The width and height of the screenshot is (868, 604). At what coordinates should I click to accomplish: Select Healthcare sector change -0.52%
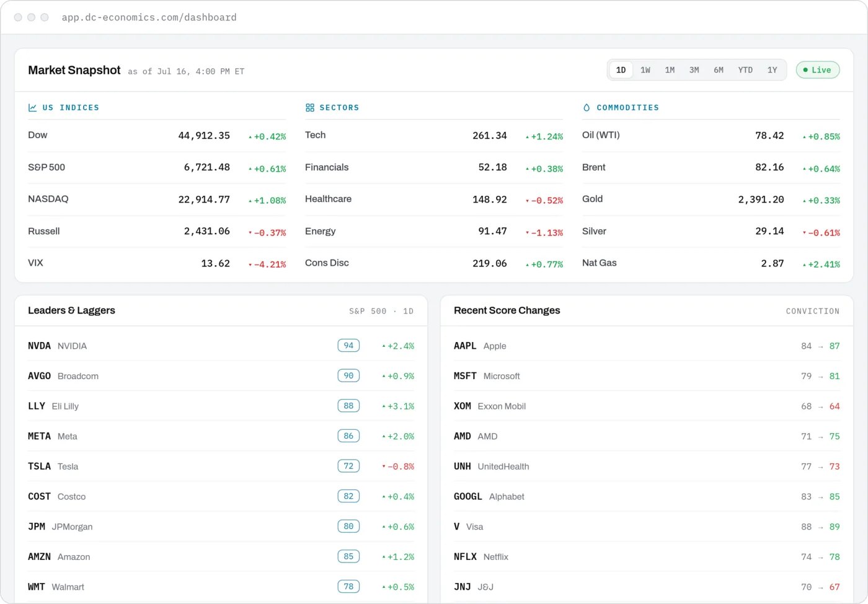click(x=544, y=201)
